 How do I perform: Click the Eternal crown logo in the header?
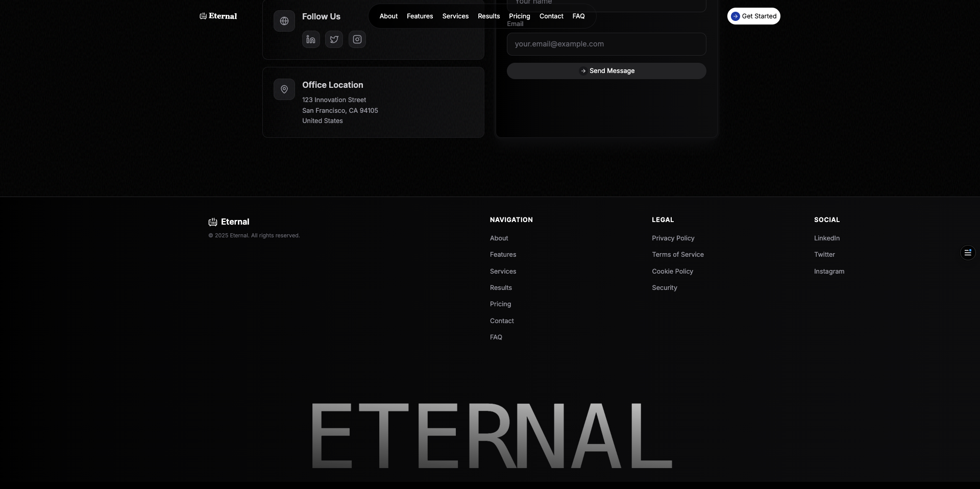[202, 16]
